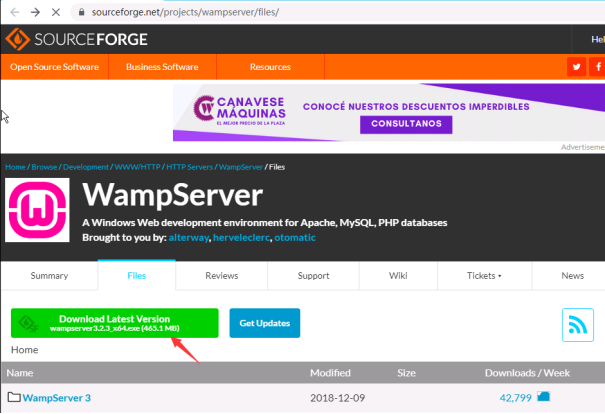
Task: Click the address bar URL
Action: [185, 12]
